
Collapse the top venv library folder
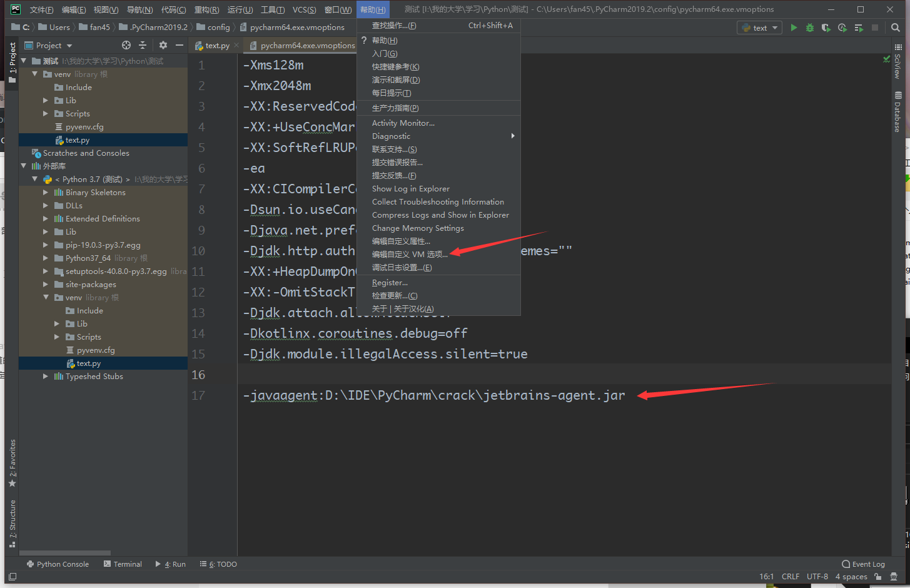35,74
